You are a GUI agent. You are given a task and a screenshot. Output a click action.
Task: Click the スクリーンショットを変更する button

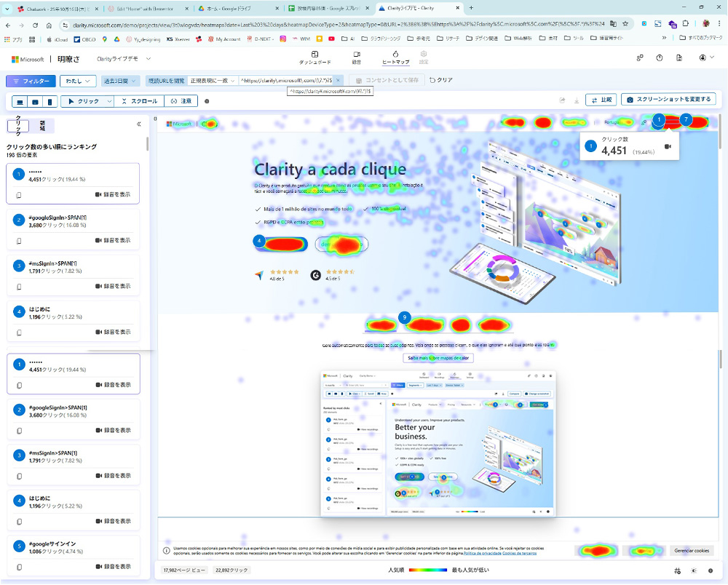[668, 100]
